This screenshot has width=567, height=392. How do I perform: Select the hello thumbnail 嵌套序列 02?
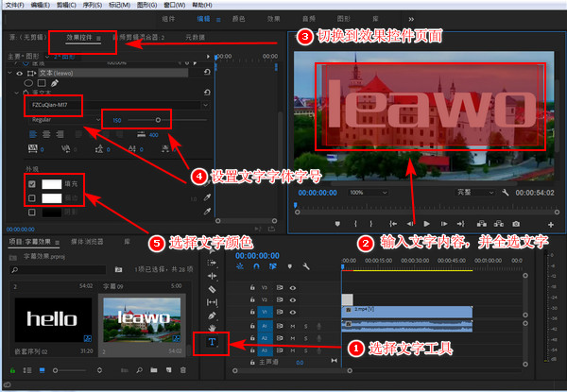53,320
